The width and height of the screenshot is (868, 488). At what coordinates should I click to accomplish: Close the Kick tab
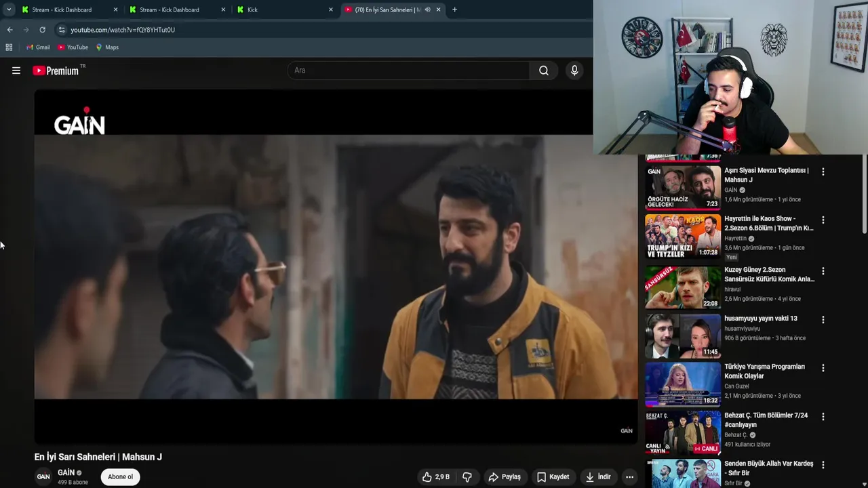point(331,9)
